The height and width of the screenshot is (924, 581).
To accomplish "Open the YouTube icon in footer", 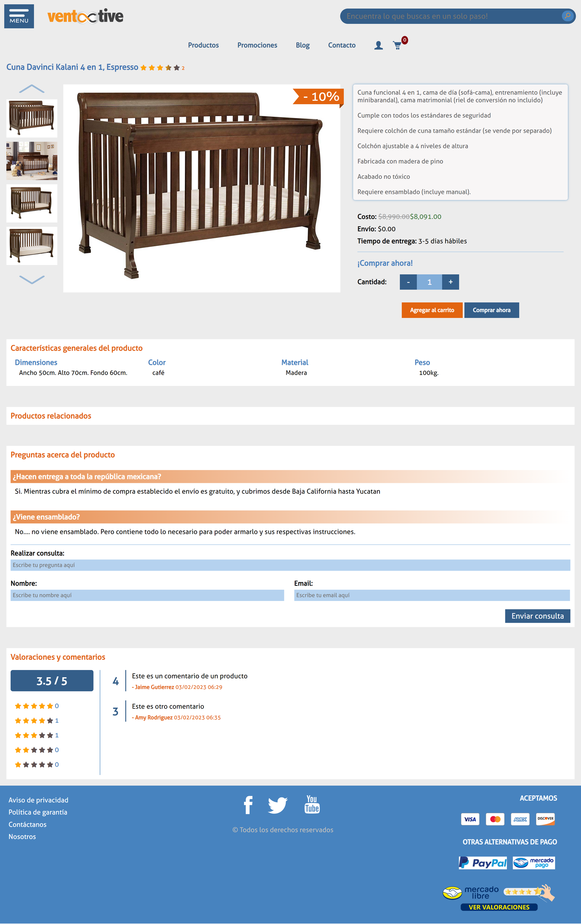I will (312, 804).
